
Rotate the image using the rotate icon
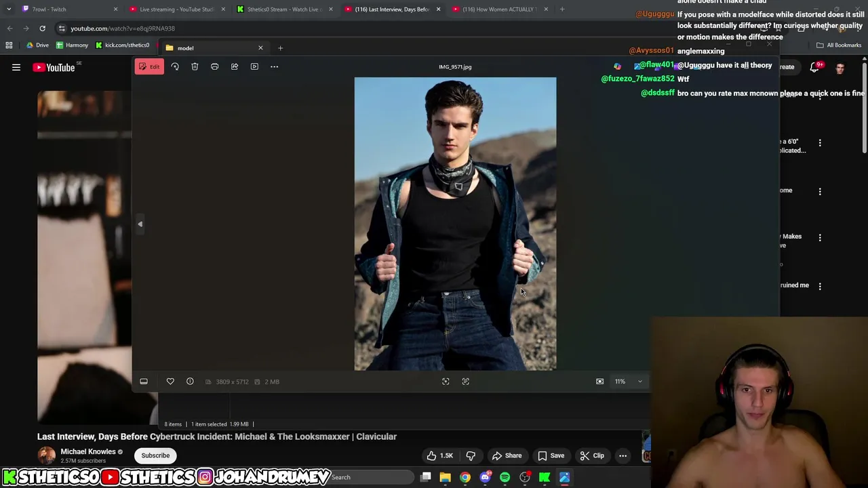(175, 66)
